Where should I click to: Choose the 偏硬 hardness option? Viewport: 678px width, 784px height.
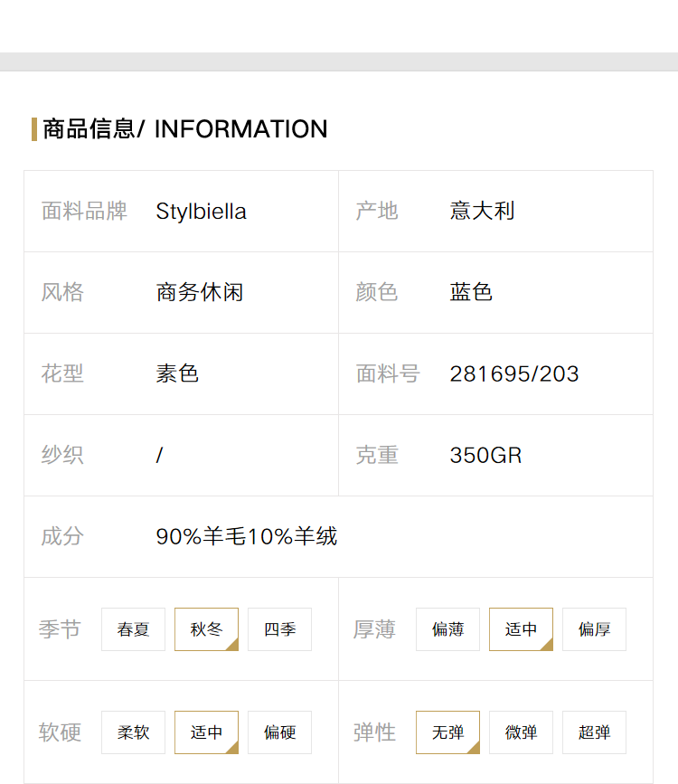click(x=279, y=732)
